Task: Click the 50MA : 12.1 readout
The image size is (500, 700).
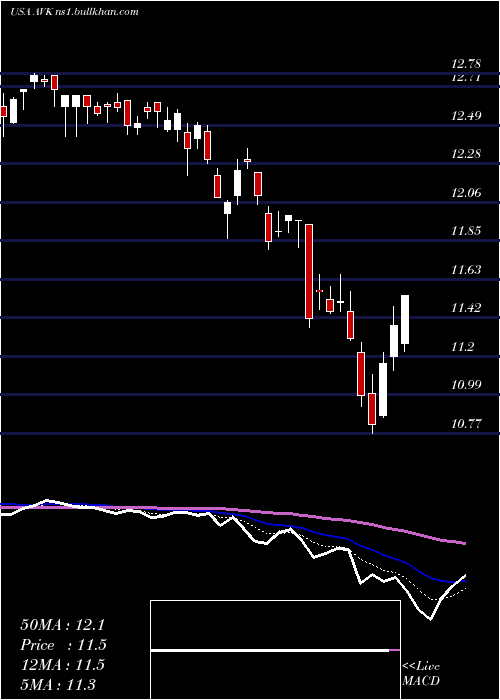Action: click(x=62, y=625)
